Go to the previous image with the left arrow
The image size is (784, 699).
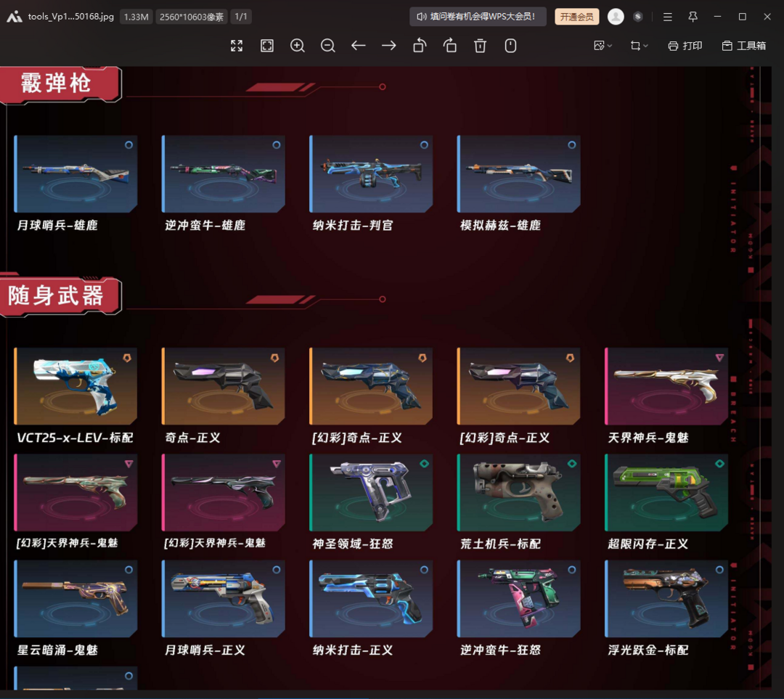click(x=358, y=46)
